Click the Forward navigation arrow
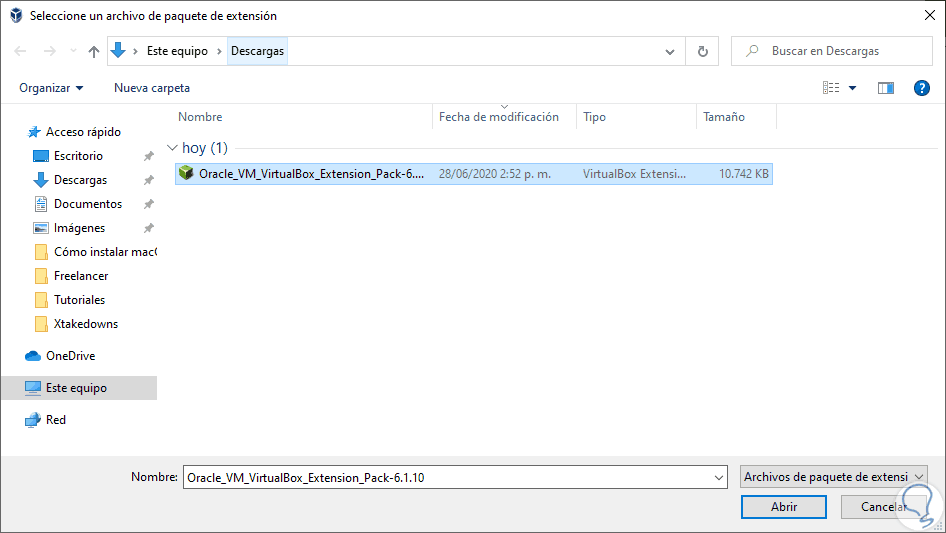The width and height of the screenshot is (946, 533). pyautogui.click(x=49, y=51)
